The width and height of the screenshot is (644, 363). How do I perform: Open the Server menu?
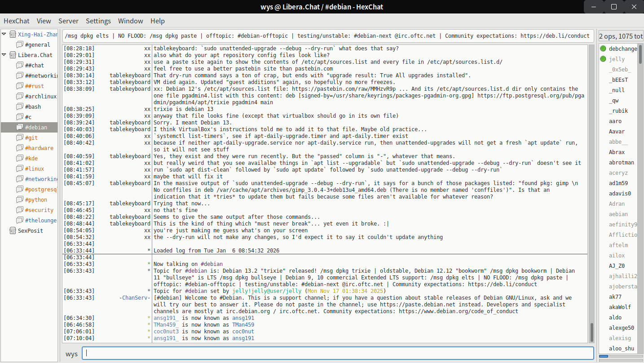(68, 21)
